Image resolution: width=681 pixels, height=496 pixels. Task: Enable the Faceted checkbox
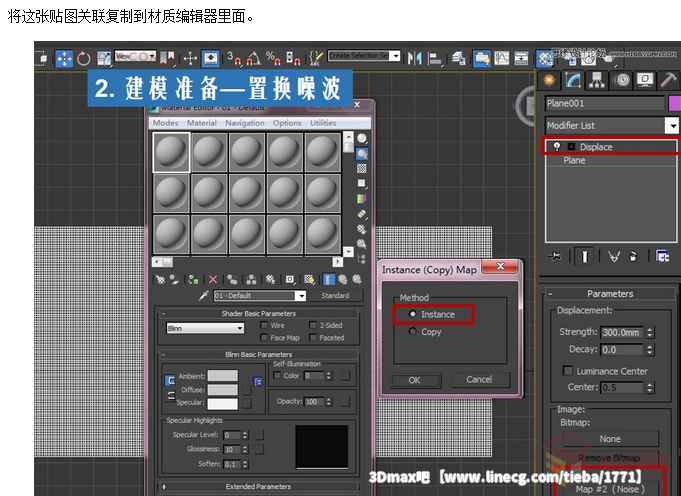313,337
